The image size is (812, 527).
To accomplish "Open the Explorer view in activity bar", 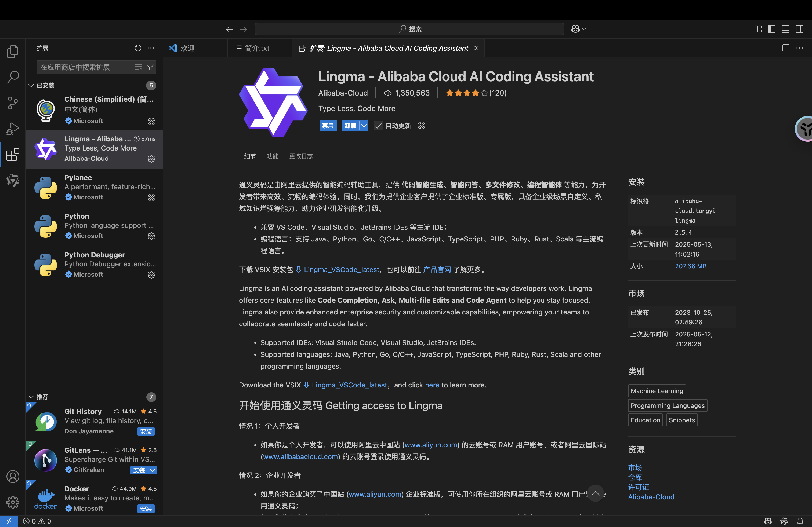I will (13, 52).
